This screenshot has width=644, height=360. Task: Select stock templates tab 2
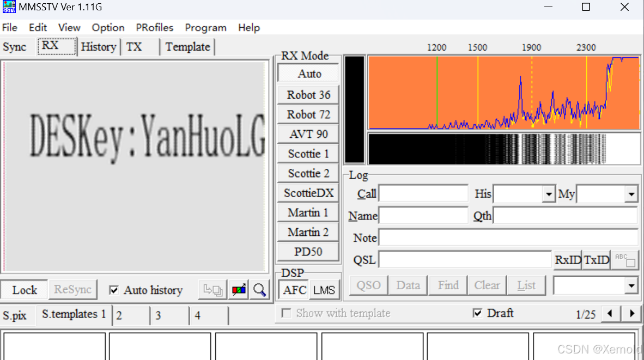131,316
